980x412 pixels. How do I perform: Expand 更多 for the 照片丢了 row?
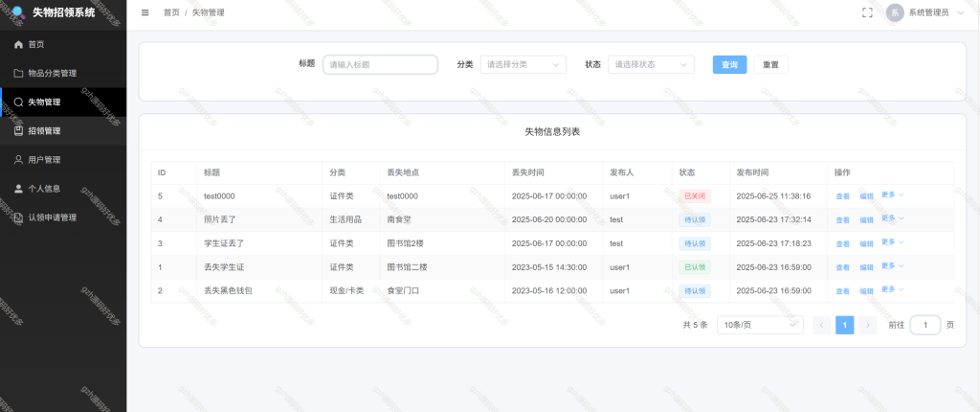click(893, 217)
